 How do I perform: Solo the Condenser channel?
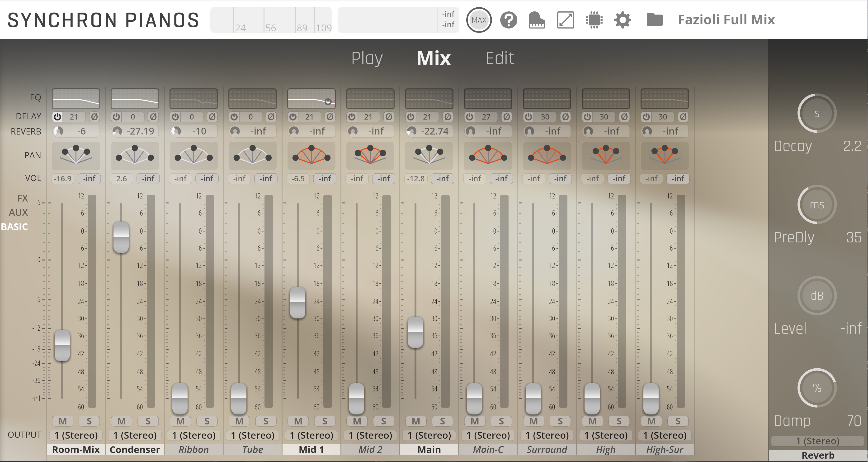pyautogui.click(x=148, y=421)
